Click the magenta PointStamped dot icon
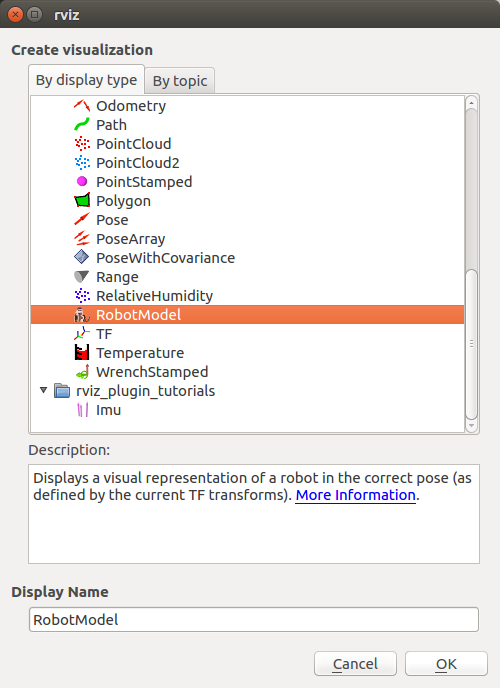500x688 pixels. pos(82,181)
